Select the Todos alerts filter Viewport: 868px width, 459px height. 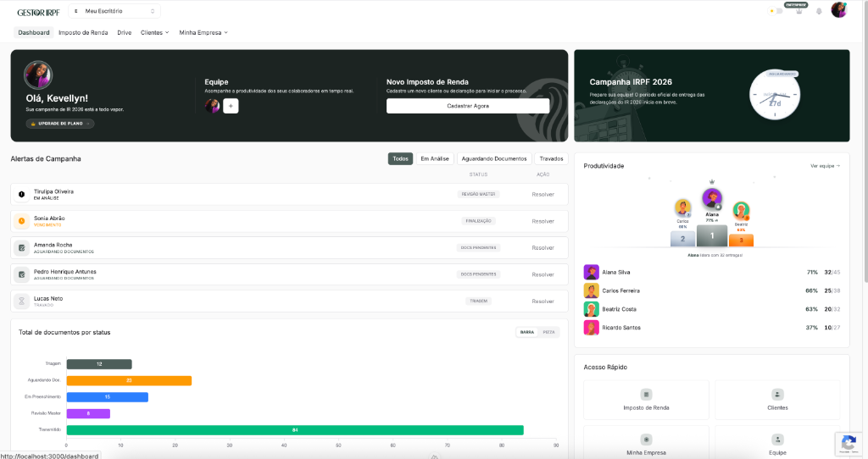(400, 158)
